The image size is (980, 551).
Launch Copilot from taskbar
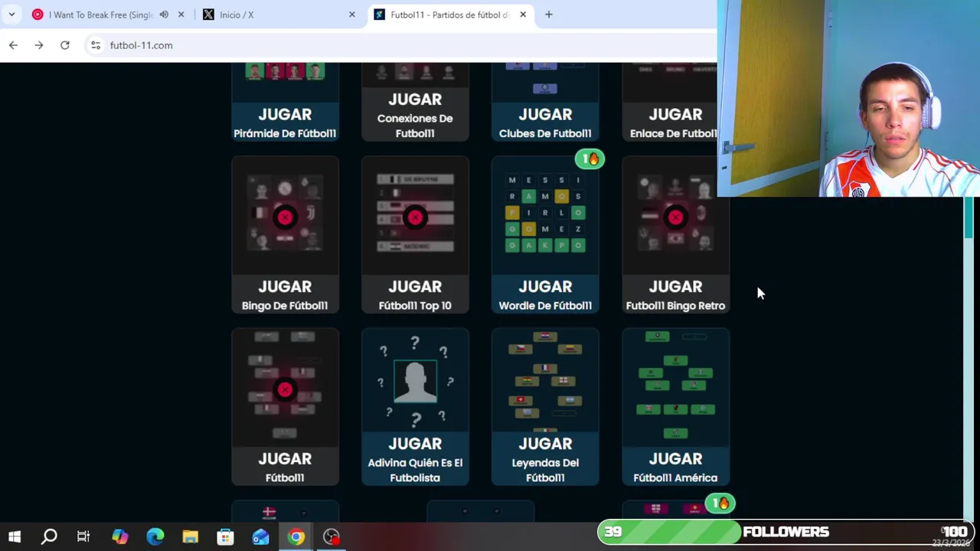tap(119, 536)
